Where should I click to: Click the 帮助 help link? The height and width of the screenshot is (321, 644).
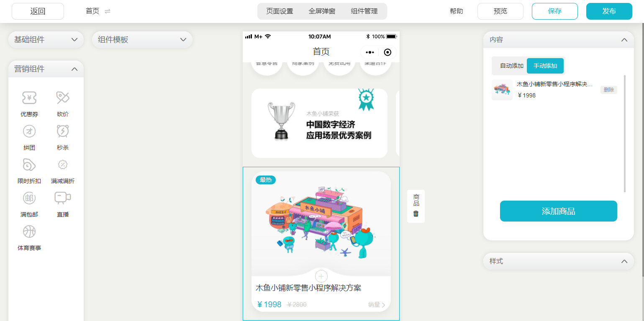pos(457,11)
